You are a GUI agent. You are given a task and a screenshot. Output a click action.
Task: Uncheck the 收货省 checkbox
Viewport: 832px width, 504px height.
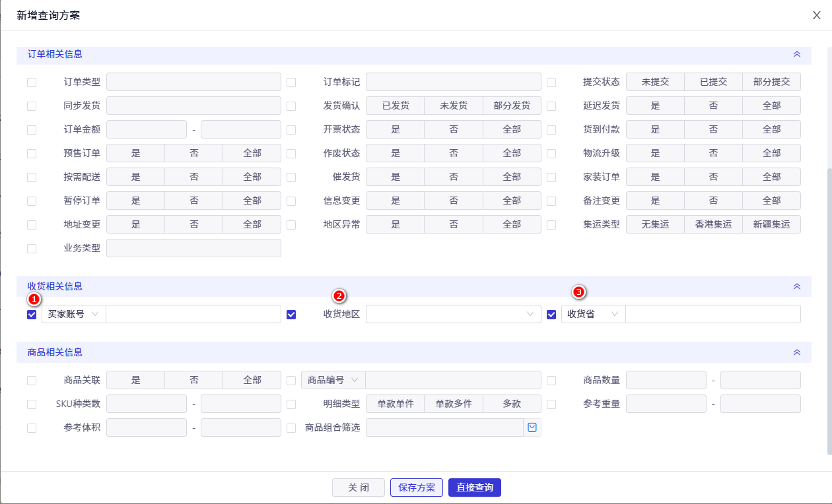point(551,315)
